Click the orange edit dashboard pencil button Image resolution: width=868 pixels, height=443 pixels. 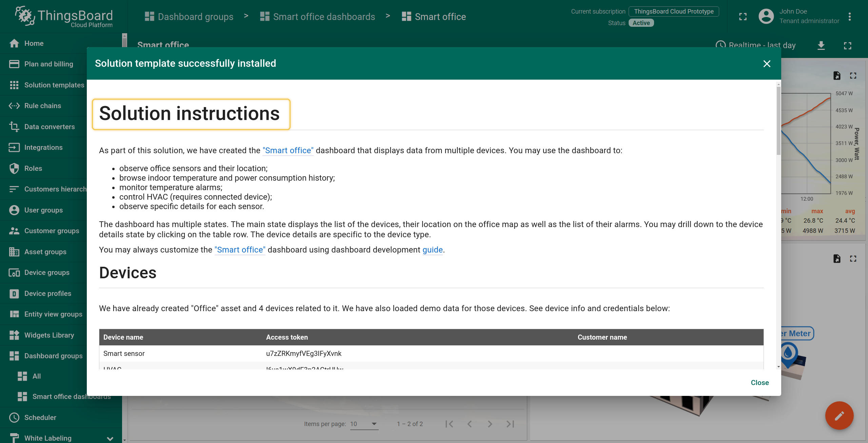pos(839,416)
